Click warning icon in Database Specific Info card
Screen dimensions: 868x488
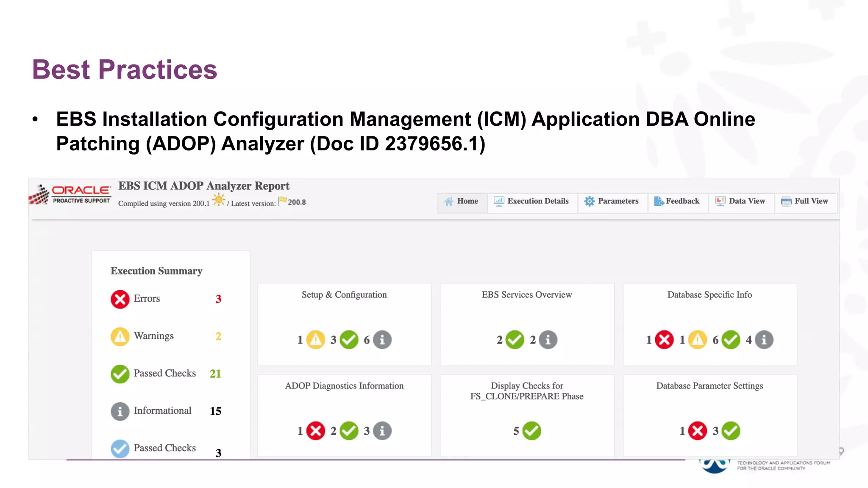pos(698,340)
